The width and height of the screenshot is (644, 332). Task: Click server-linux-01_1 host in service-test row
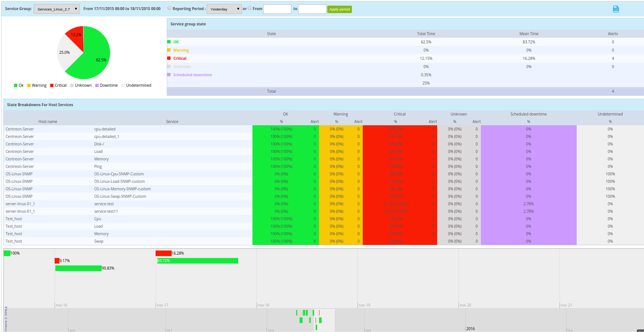(x=20, y=204)
